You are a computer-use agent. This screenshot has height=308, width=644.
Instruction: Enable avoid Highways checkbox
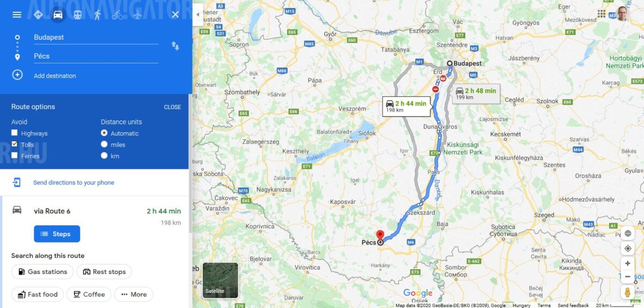pos(14,133)
